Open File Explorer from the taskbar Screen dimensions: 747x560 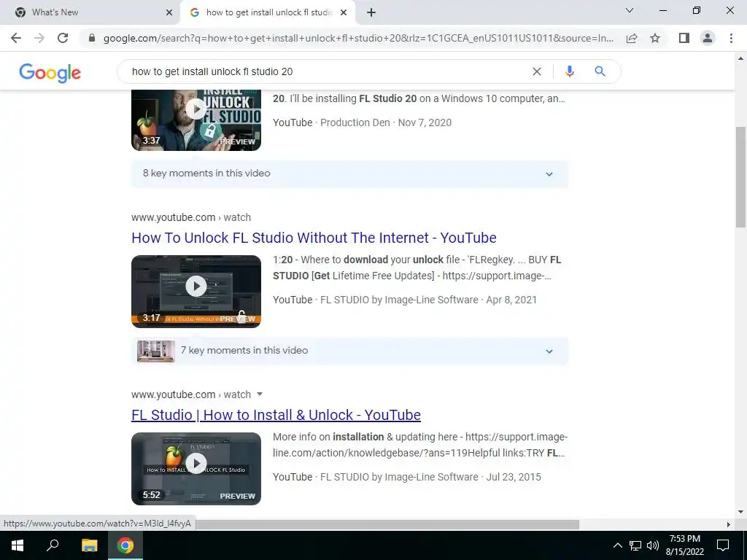coord(89,545)
